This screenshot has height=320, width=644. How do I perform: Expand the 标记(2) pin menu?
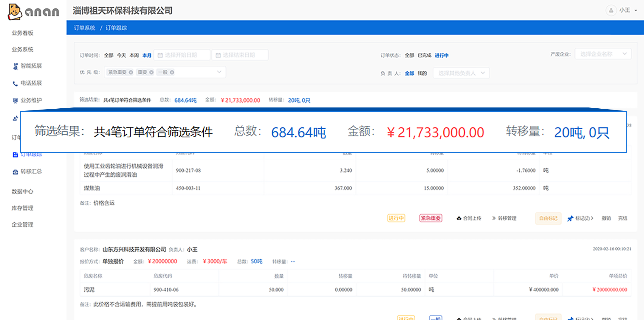click(580, 218)
